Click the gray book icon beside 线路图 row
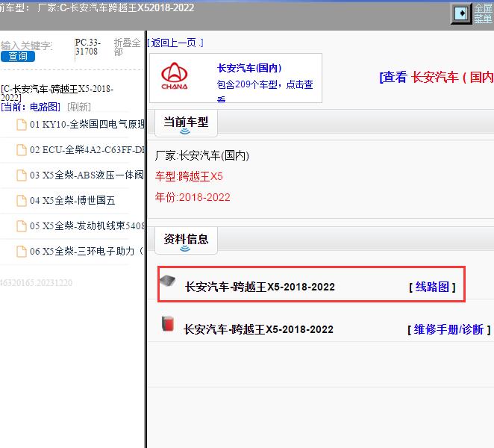Viewport: 494px width, 448px height. coord(168,280)
